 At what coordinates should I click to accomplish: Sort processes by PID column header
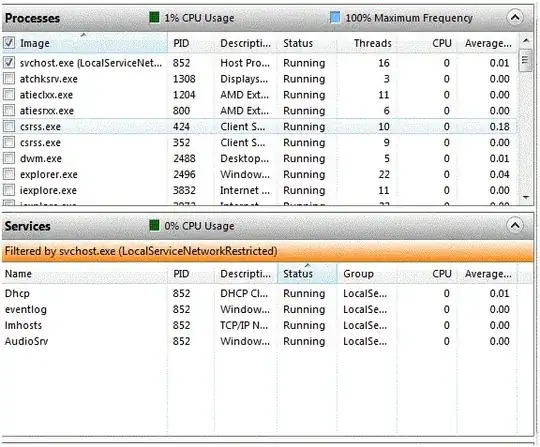point(191,43)
